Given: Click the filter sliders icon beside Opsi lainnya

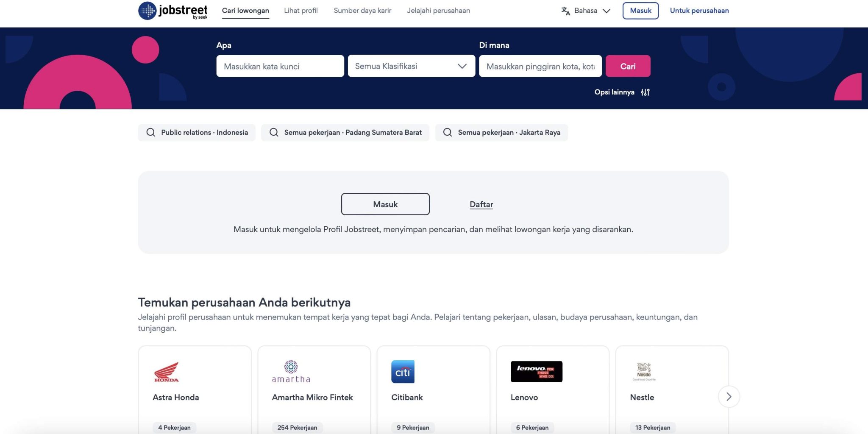Looking at the screenshot, I should [x=645, y=92].
